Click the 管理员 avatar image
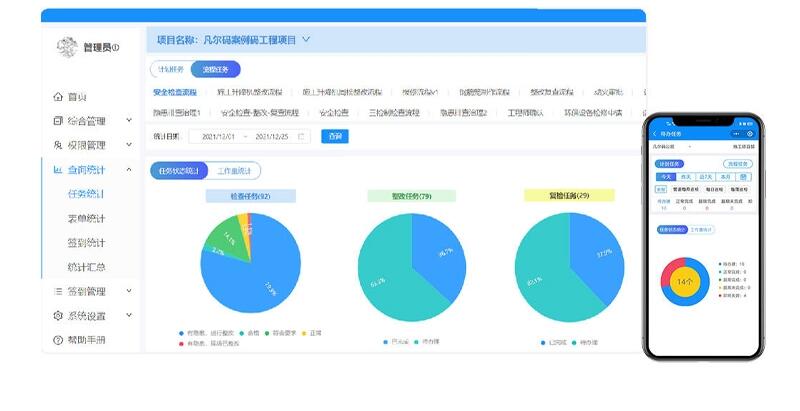Screen dimensions: 800x411 point(67,47)
